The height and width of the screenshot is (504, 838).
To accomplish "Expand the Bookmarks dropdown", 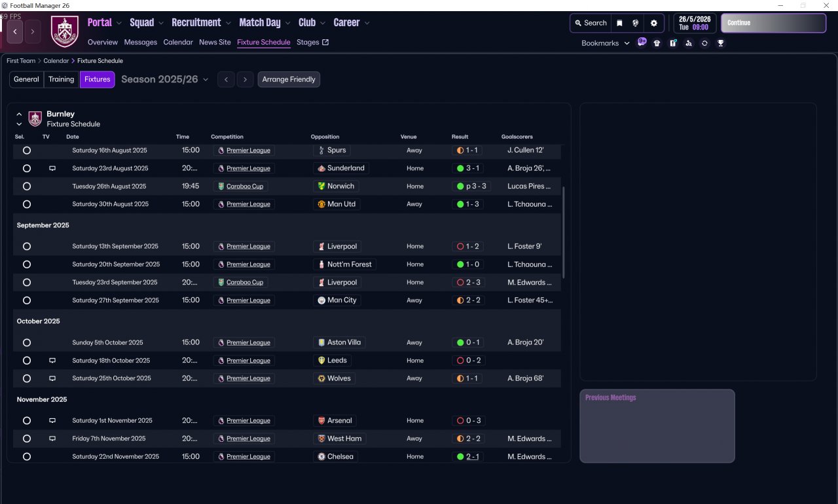I will (605, 43).
